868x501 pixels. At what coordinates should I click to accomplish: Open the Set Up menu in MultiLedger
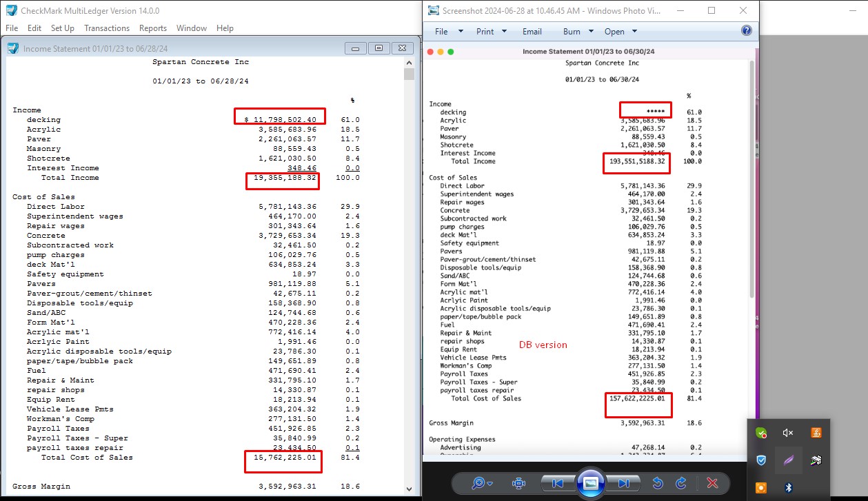pyautogui.click(x=63, y=28)
